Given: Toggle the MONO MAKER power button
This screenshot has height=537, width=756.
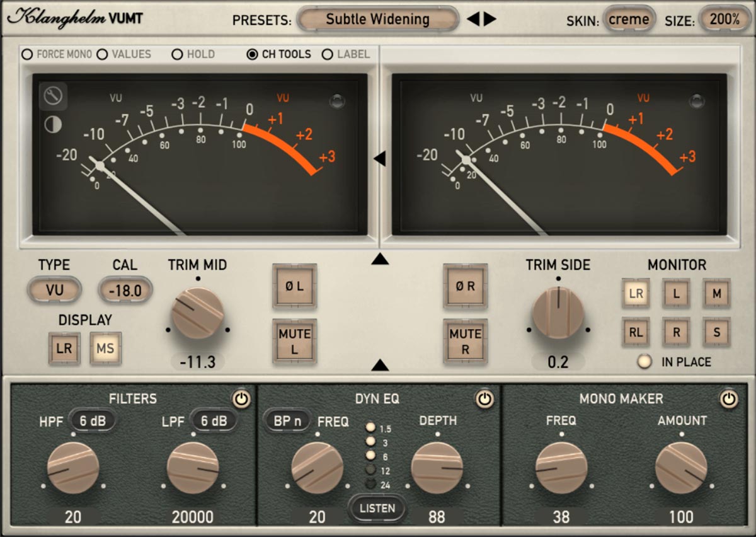Looking at the screenshot, I should tap(729, 399).
